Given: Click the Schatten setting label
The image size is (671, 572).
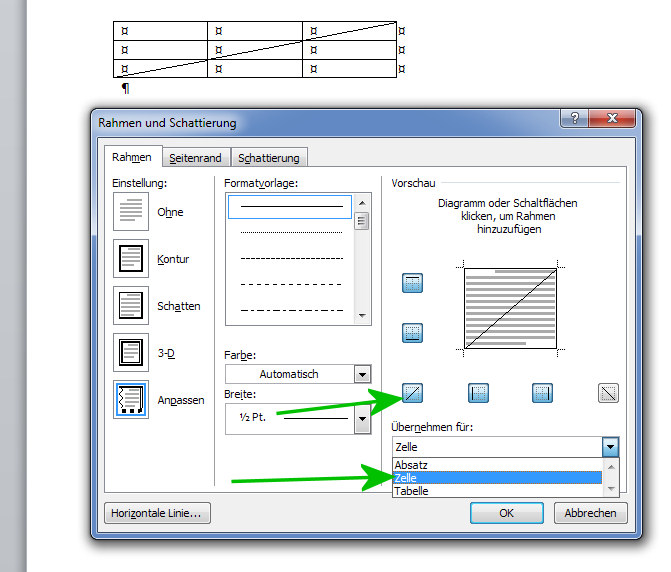Looking at the screenshot, I should click(x=179, y=306).
